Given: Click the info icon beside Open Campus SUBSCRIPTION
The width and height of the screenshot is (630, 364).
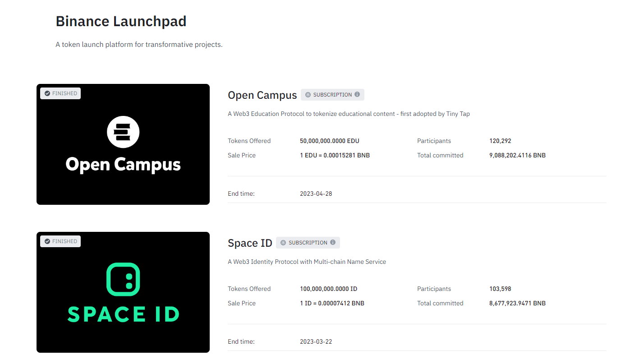Looking at the screenshot, I should (x=357, y=95).
